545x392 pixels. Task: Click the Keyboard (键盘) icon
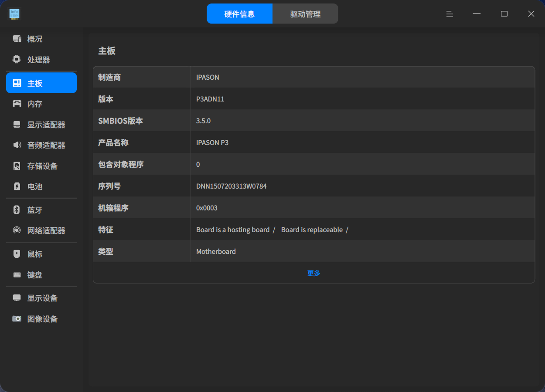(17, 275)
